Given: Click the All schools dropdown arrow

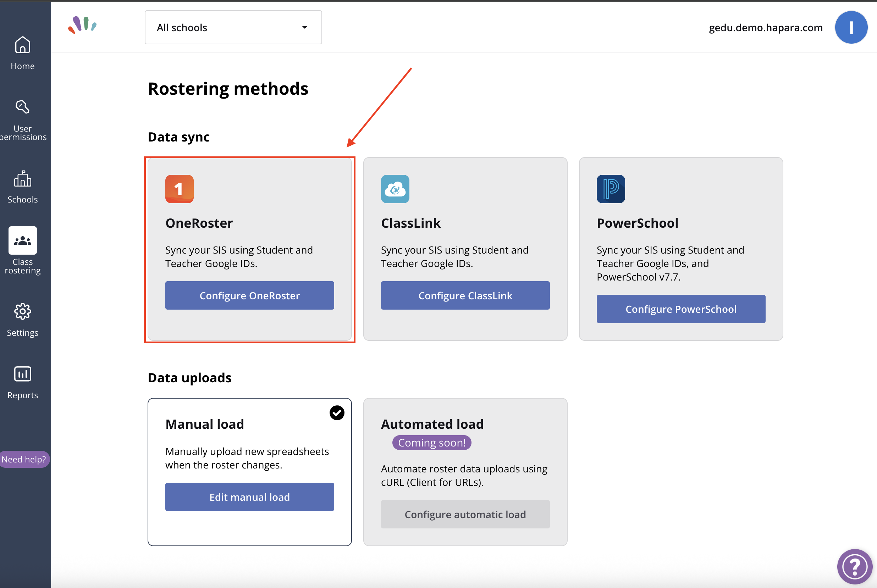Looking at the screenshot, I should tap(305, 27).
